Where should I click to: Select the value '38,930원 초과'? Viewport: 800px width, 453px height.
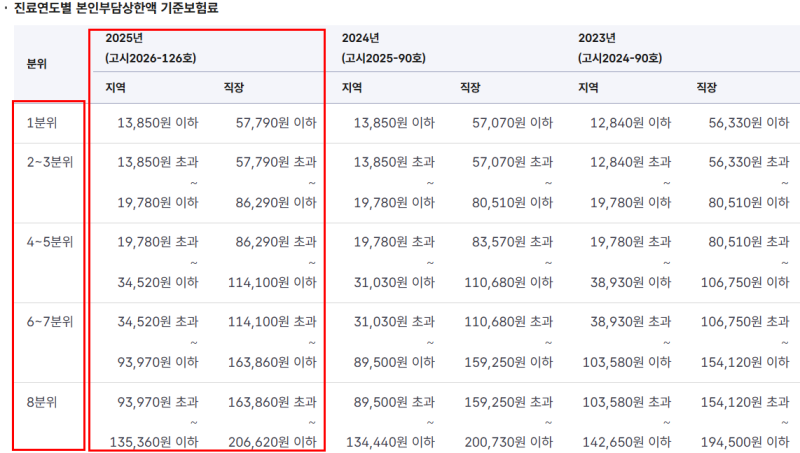click(x=631, y=322)
